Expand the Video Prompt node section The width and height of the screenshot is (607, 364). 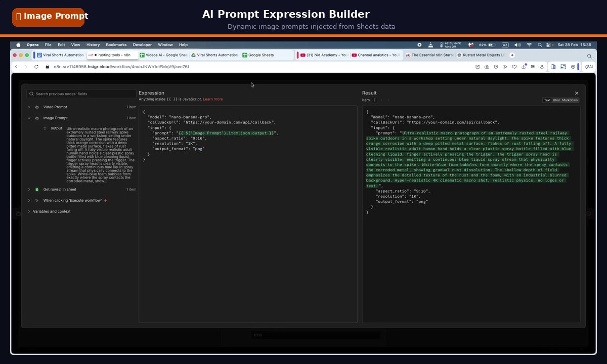click(x=29, y=107)
